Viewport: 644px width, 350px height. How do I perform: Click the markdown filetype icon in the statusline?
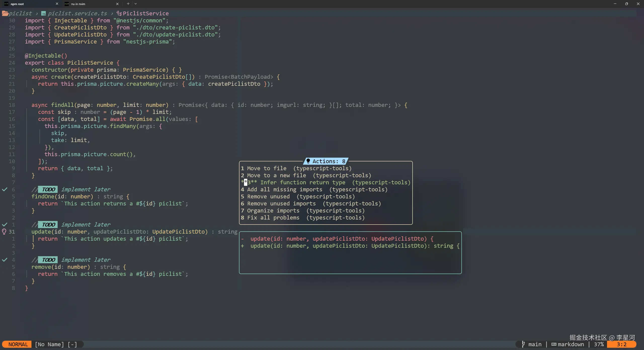coord(554,344)
